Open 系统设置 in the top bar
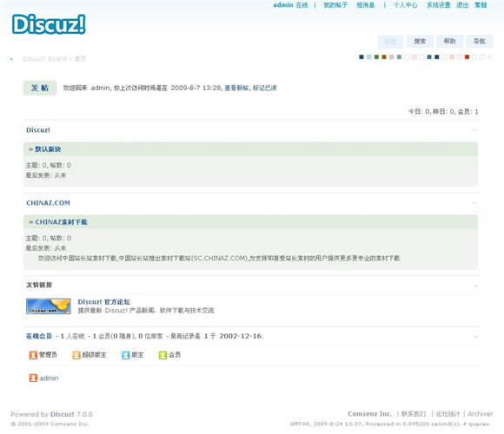The height and width of the screenshot is (434, 504). pos(439,5)
